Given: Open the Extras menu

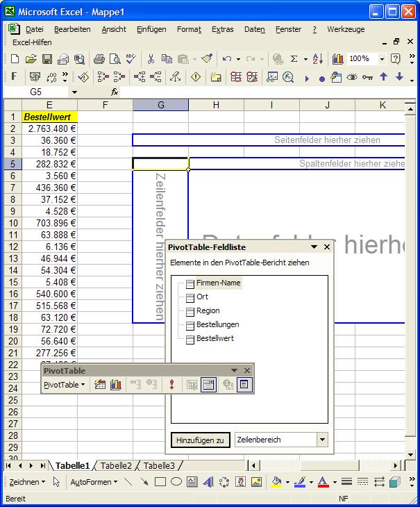Looking at the screenshot, I should point(222,29).
